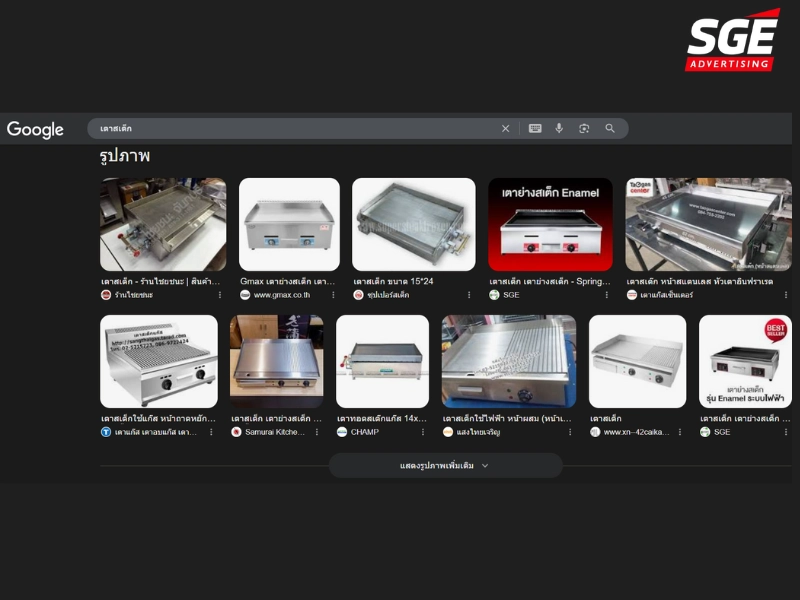800x600 pixels.
Task: Click the www.gmax.co.th site favicon
Action: (245, 295)
